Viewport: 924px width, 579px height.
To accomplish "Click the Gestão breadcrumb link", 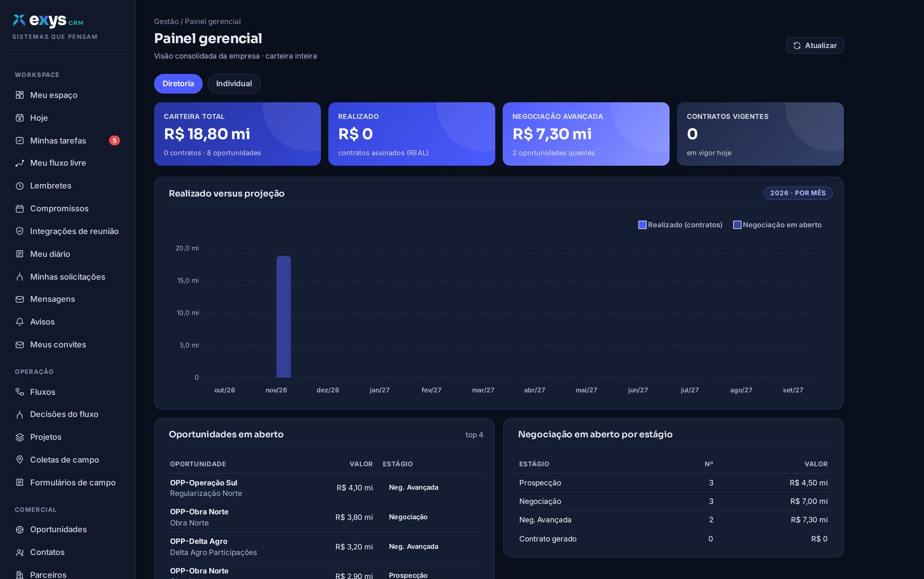I will click(x=166, y=22).
